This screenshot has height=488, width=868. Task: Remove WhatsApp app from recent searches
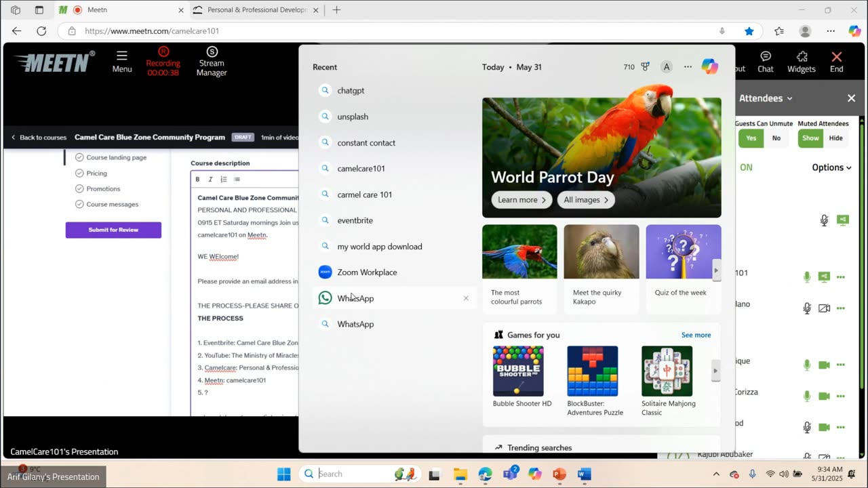(466, 298)
